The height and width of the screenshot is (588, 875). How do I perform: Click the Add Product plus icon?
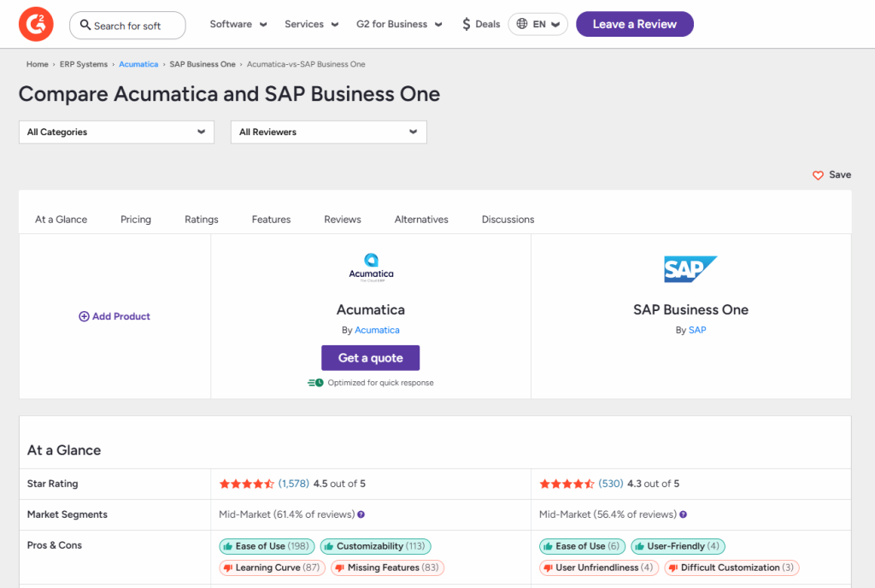[x=82, y=316]
